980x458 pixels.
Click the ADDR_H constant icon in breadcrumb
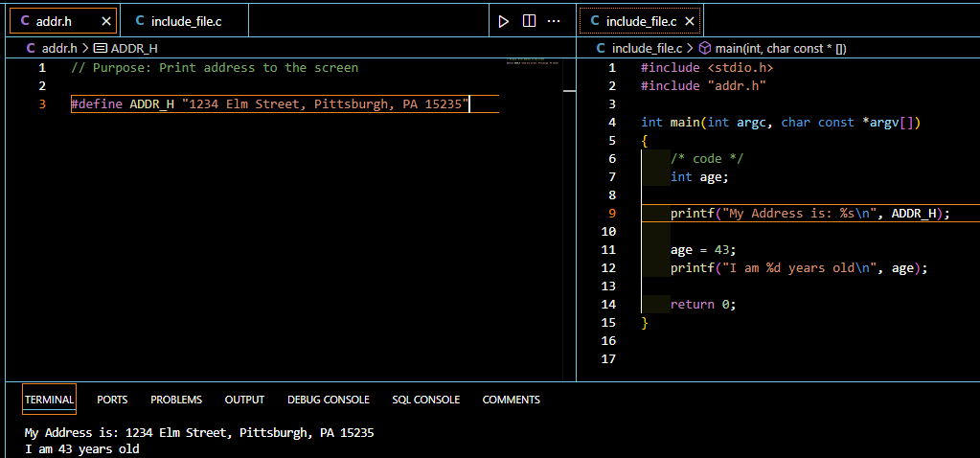pyautogui.click(x=100, y=48)
